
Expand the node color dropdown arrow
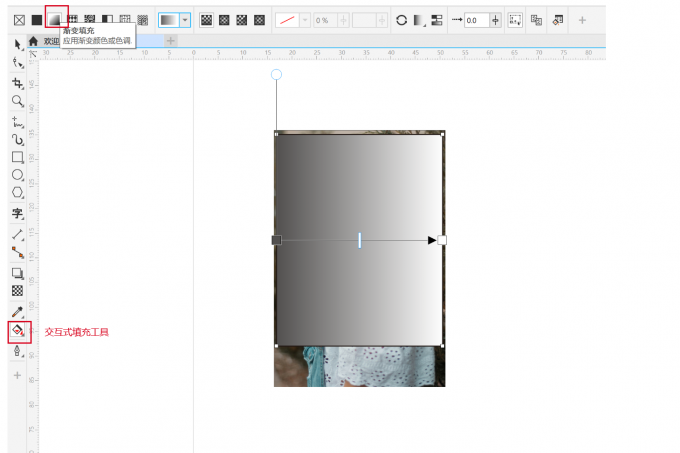[x=305, y=20]
